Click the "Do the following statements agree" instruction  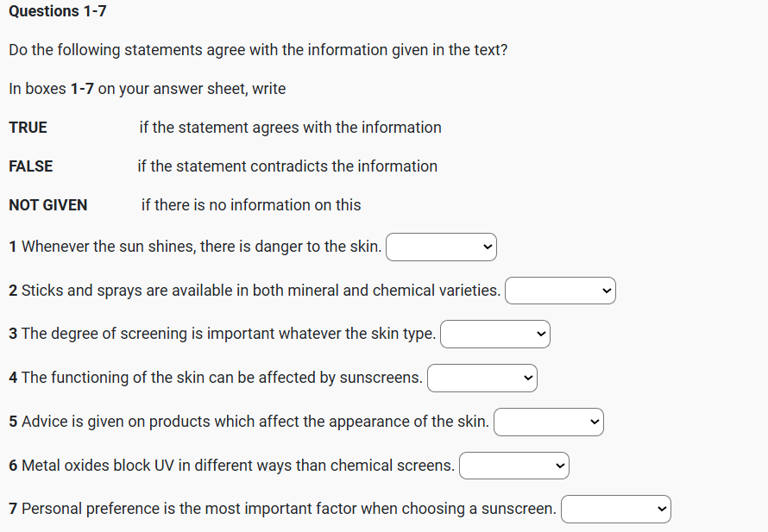pos(258,50)
